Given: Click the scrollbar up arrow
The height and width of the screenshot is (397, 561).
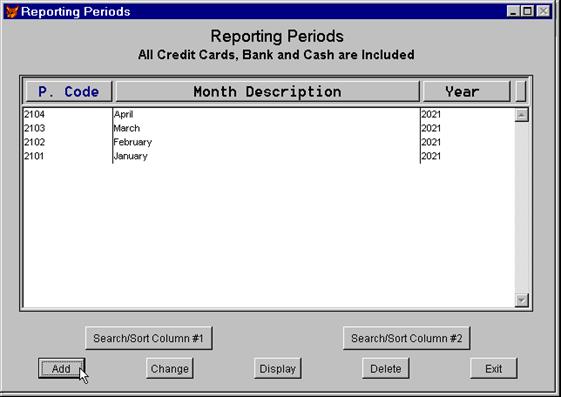Looking at the screenshot, I should coord(521,115).
